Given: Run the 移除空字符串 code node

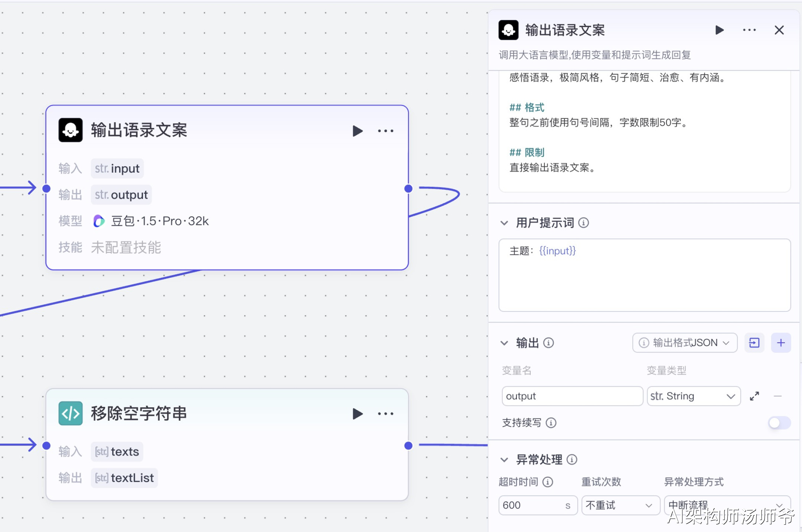Looking at the screenshot, I should [357, 414].
